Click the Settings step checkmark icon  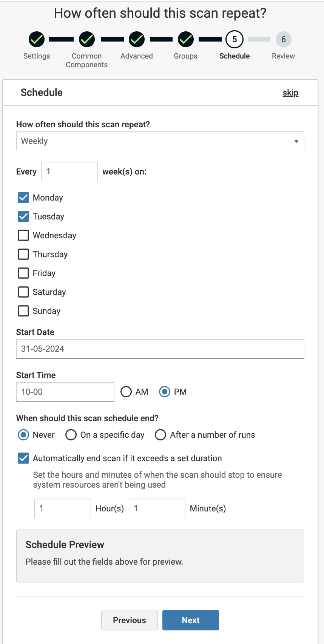[x=37, y=39]
